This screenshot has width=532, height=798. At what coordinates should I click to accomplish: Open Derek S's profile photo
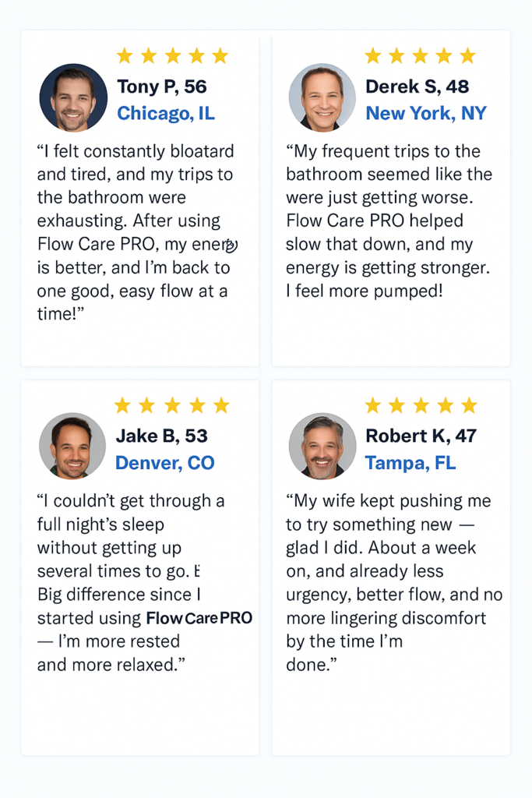(322, 97)
